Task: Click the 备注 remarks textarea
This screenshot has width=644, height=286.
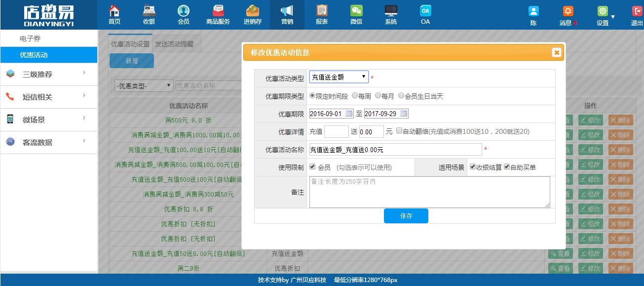Action: tap(429, 192)
